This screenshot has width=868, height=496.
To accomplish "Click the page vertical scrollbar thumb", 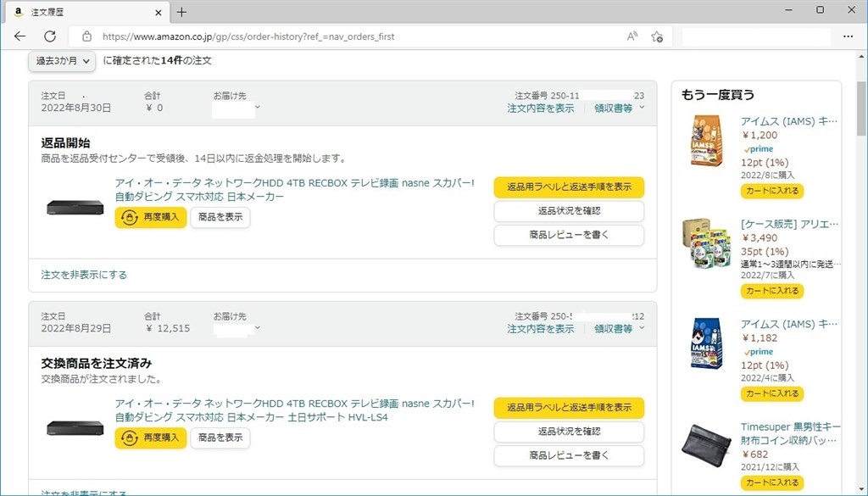I will click(862, 109).
